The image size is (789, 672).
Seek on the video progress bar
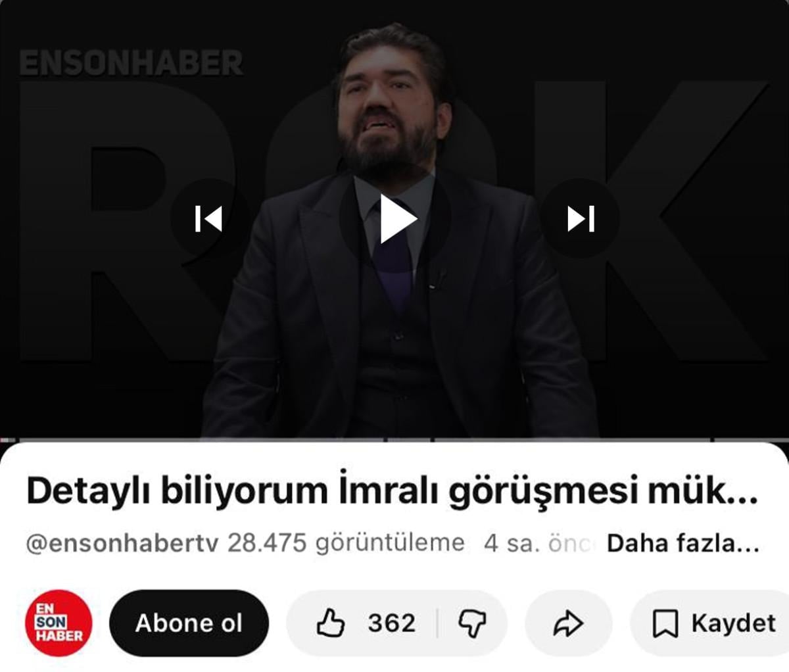[394, 439]
